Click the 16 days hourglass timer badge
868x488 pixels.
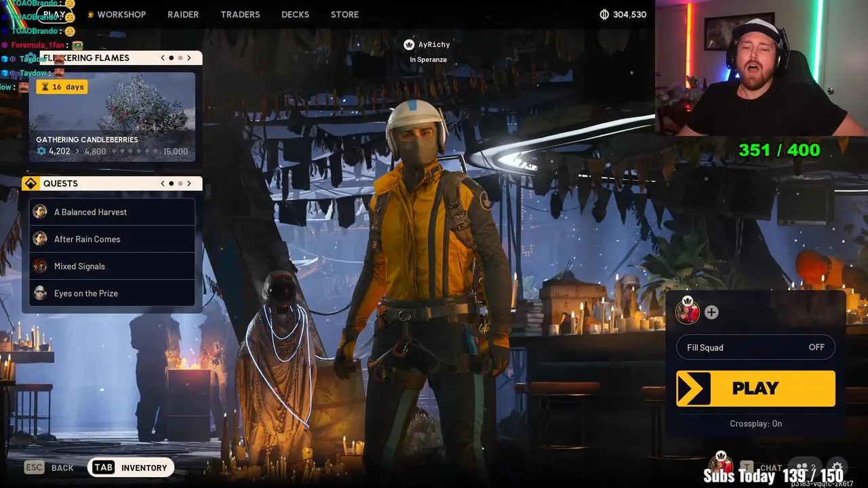pyautogui.click(x=62, y=87)
